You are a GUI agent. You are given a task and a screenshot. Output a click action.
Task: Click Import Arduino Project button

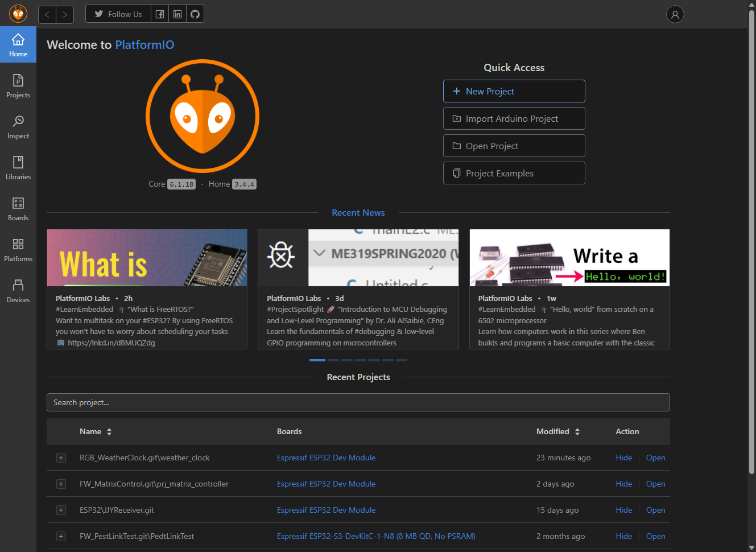(x=514, y=118)
